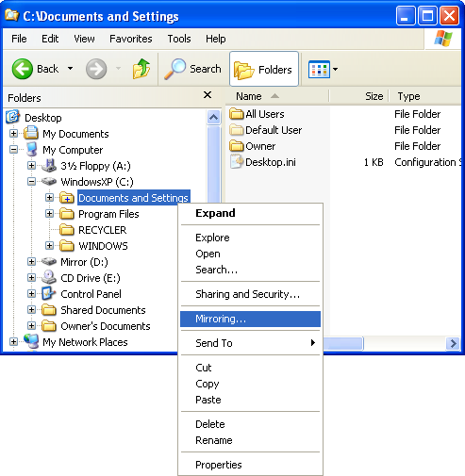Choose Delete in context menu
The image size is (465, 476).
(250, 424)
